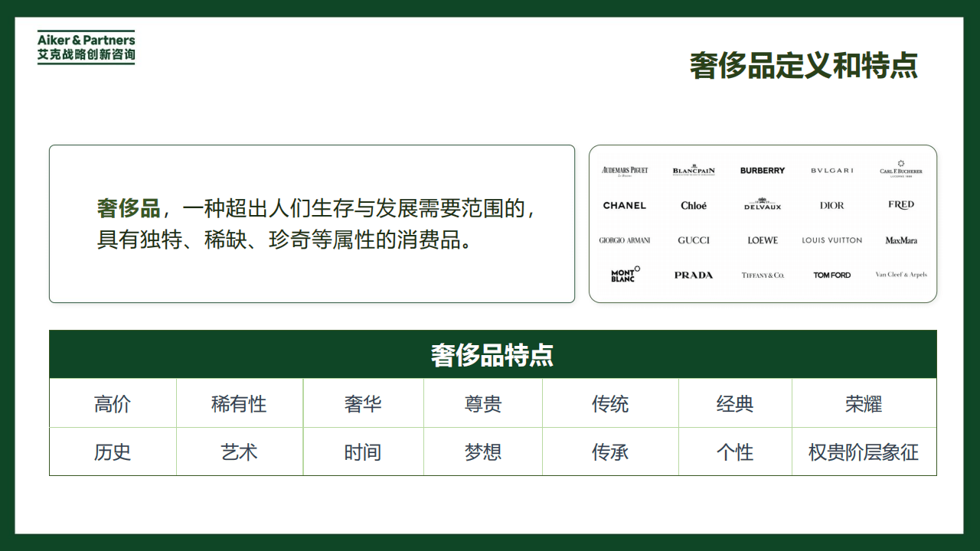
Task: Select the Prada logo
Action: (x=694, y=275)
